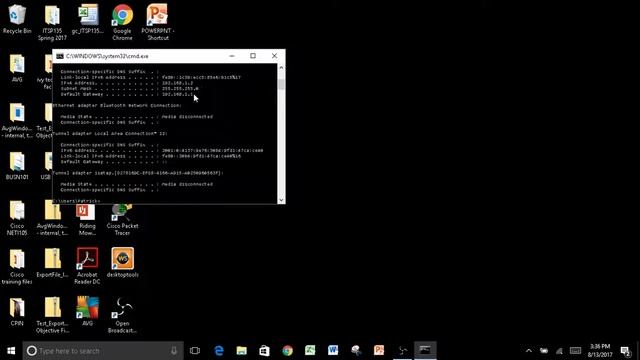Image resolution: width=640 pixels, height=360 pixels.
Task: Select the Riding Mow... presentation file icon
Action: (x=87, y=220)
